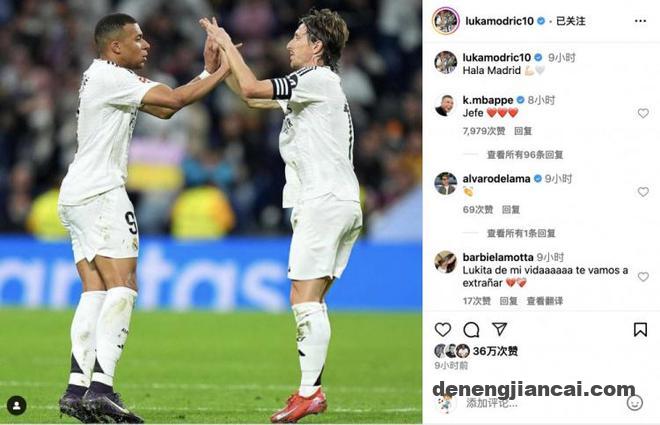660x425 pixels.
Task: Like alvarodelama's clapping comment
Action: tap(643, 192)
